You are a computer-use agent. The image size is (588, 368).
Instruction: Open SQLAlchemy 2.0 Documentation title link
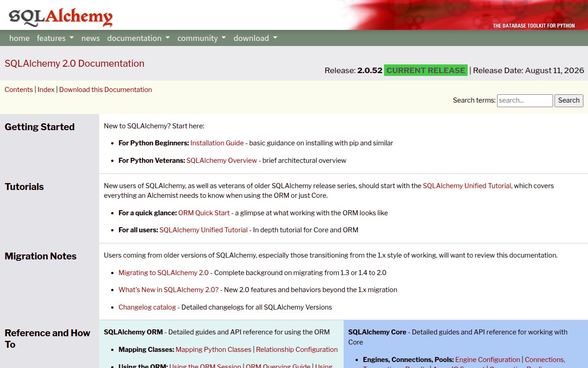click(x=74, y=63)
